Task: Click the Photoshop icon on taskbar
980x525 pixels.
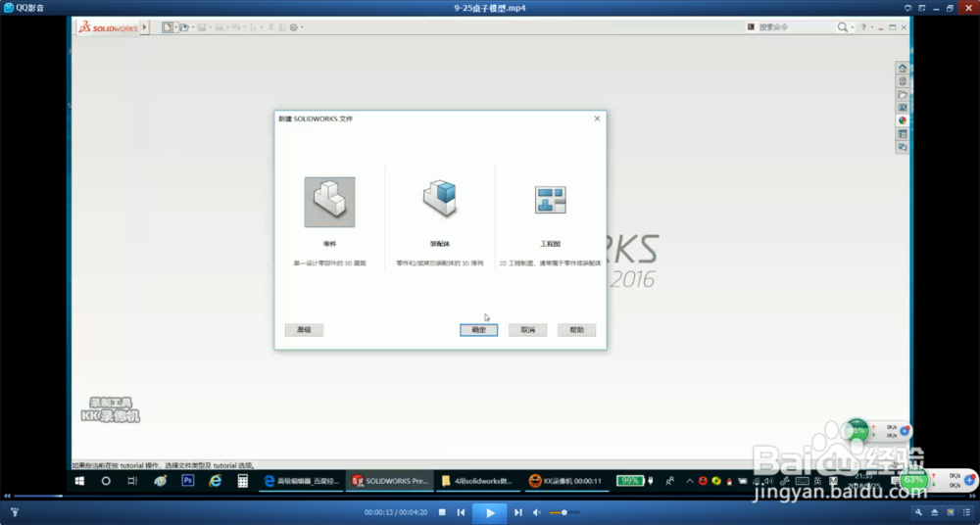Action: (x=187, y=481)
